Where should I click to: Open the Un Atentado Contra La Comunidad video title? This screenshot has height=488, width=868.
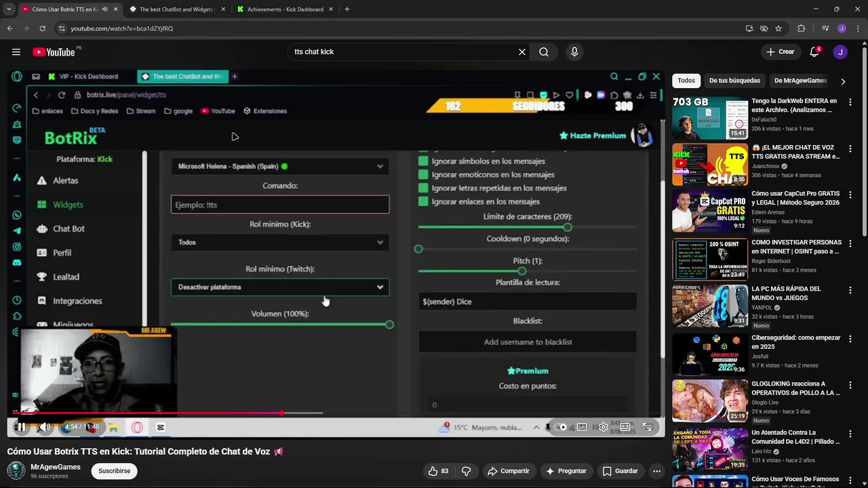[795, 437]
